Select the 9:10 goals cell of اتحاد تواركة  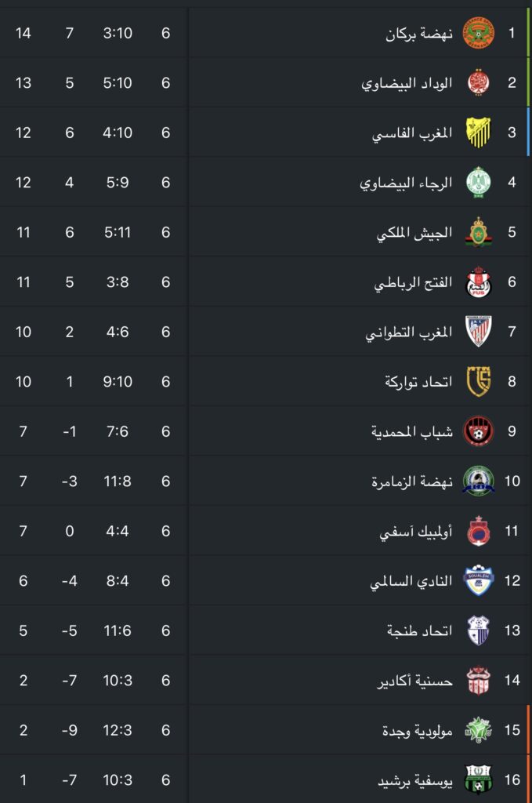118,382
